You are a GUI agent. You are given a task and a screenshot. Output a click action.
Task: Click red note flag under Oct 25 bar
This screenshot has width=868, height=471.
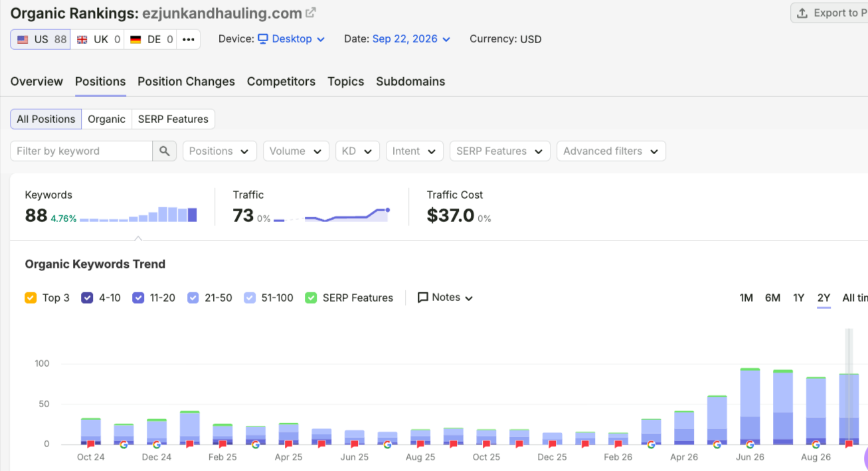point(487,444)
